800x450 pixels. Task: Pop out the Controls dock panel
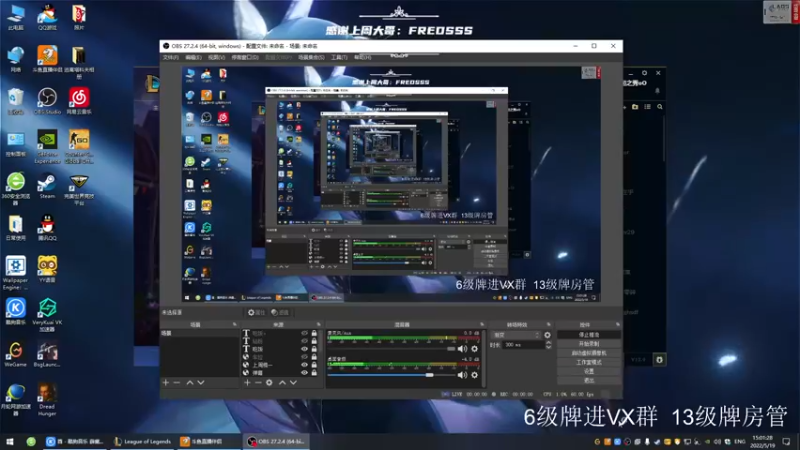tap(617, 324)
